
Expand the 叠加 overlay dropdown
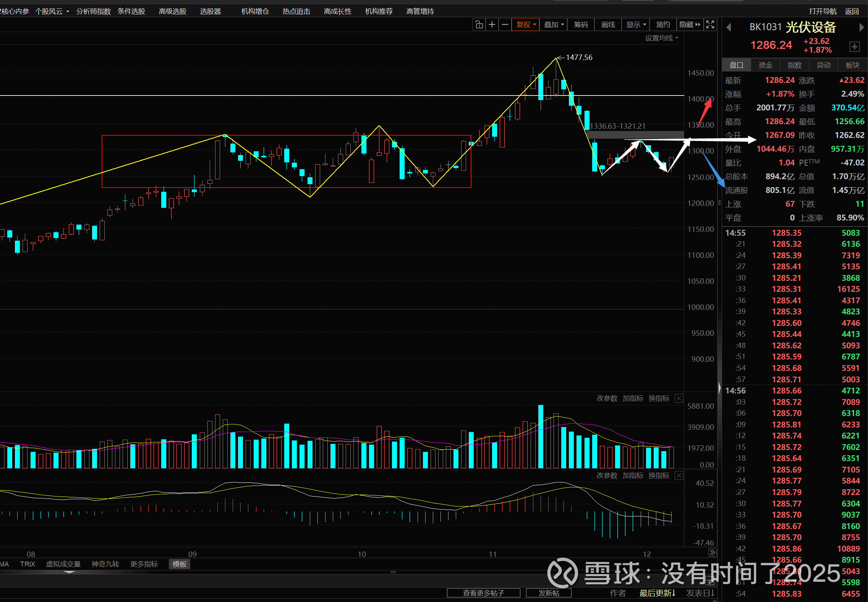(554, 25)
